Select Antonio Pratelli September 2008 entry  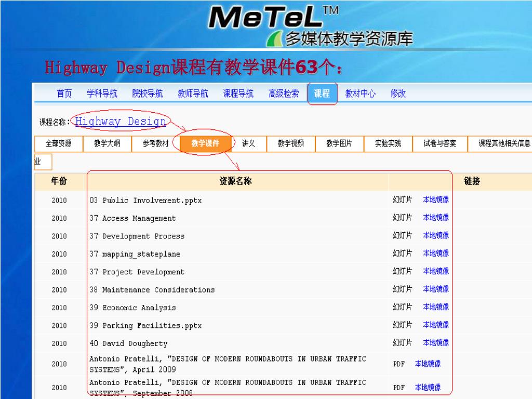[228, 388]
